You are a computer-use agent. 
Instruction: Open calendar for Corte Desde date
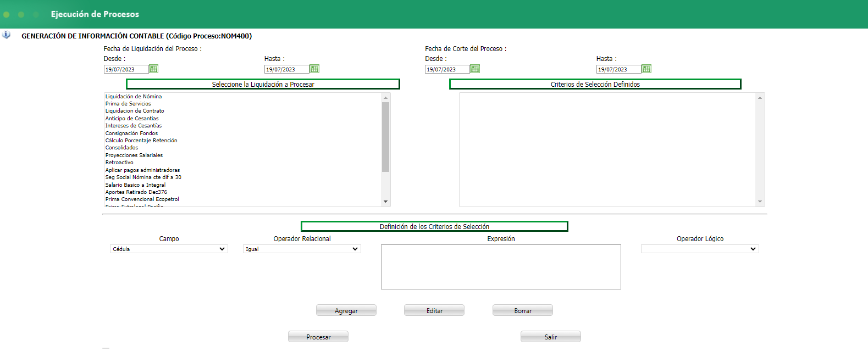click(475, 69)
